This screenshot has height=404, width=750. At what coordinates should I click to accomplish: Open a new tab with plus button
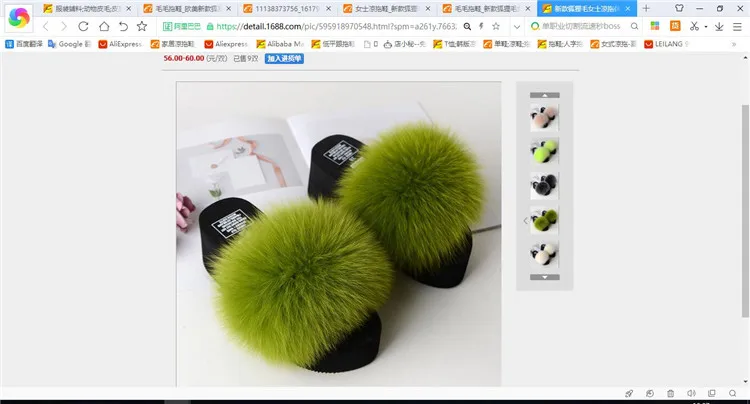[646, 8]
